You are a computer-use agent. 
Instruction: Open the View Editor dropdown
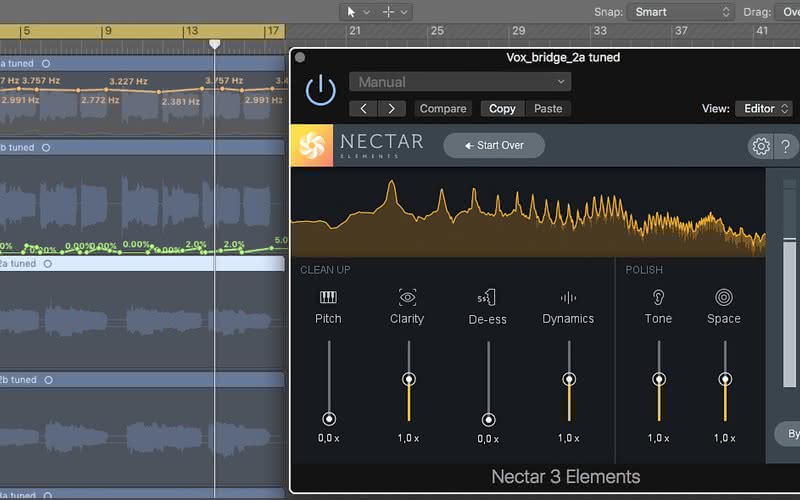point(764,109)
